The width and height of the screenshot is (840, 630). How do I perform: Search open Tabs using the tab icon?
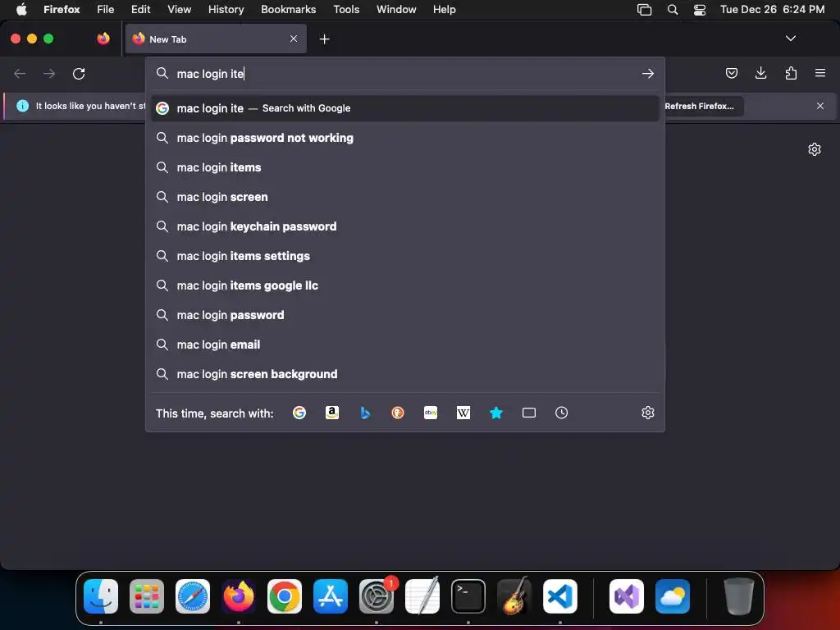pyautogui.click(x=529, y=413)
